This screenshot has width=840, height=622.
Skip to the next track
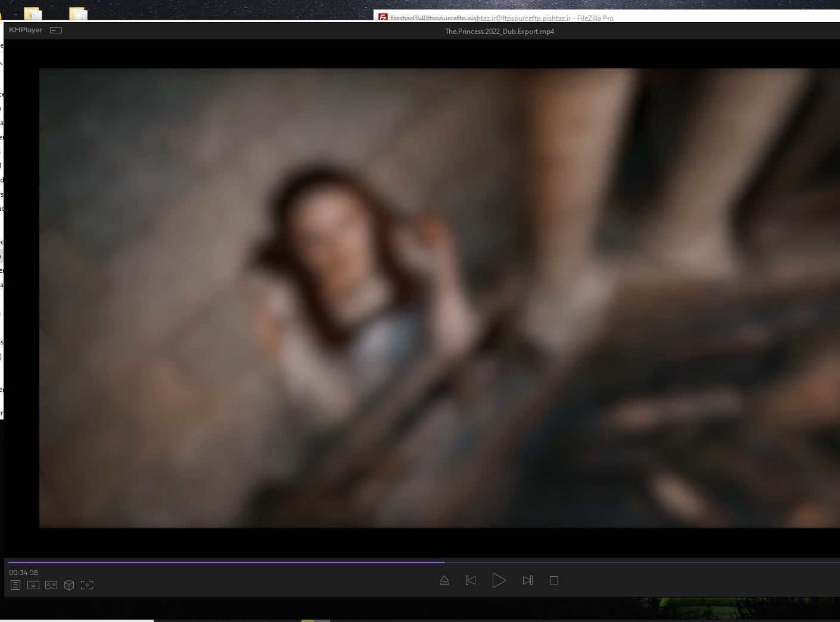pyautogui.click(x=527, y=580)
